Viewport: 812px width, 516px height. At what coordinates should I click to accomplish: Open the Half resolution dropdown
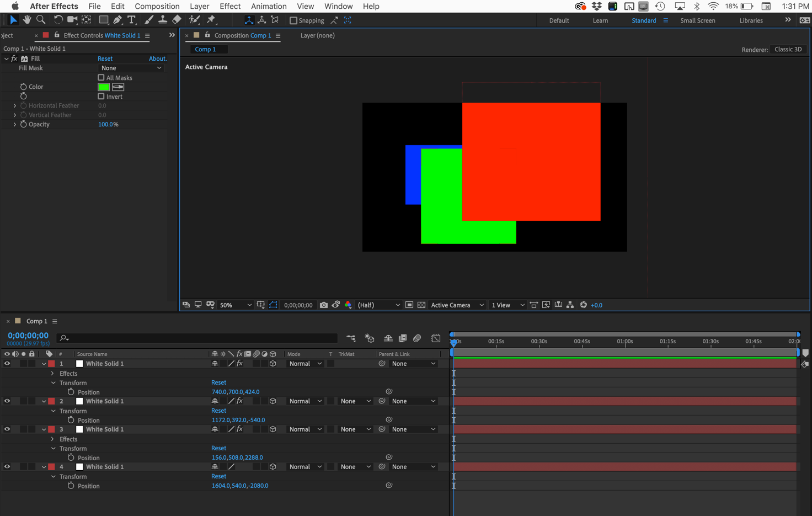coord(378,305)
